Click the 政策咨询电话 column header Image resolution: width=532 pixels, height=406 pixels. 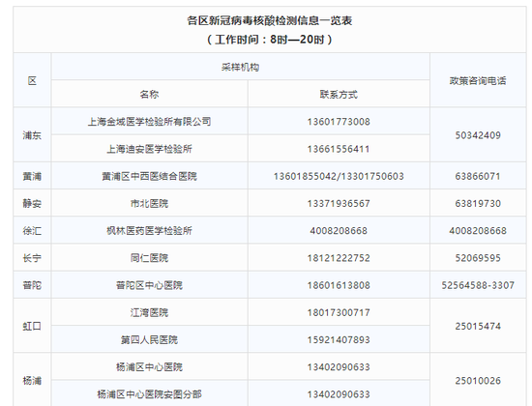tap(478, 80)
